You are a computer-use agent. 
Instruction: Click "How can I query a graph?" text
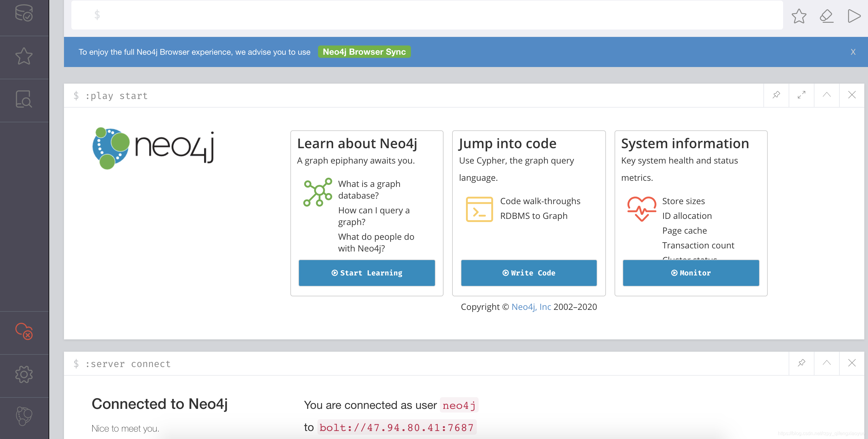click(374, 216)
